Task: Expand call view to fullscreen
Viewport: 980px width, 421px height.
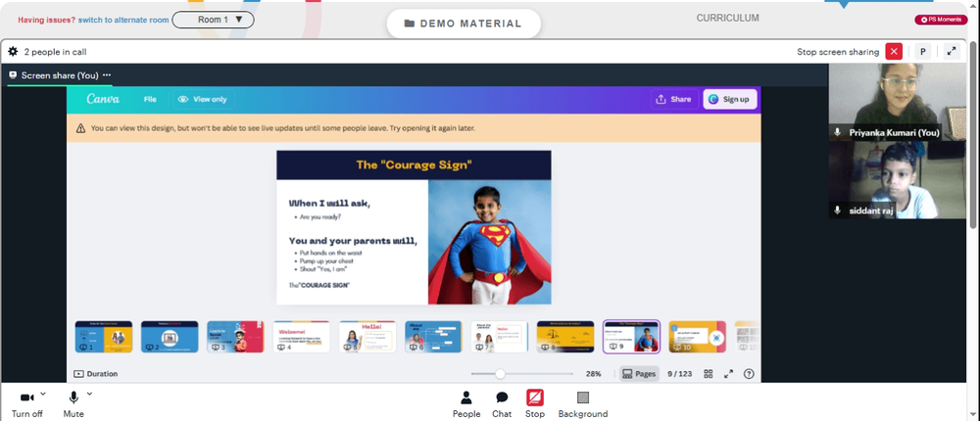Action: [952, 52]
